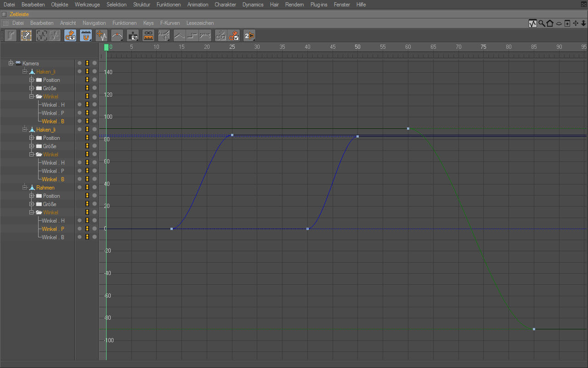The height and width of the screenshot is (368, 588).
Task: Click the film camera toolbar icon
Action: (x=133, y=35)
